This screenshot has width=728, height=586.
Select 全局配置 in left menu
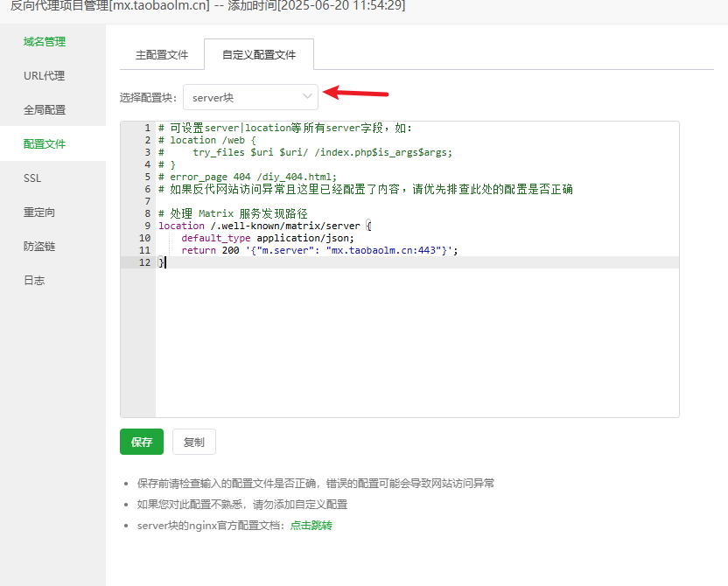(x=45, y=109)
